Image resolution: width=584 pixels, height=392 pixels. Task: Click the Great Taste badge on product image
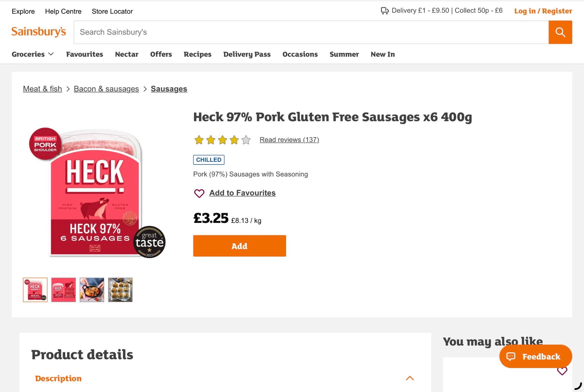click(x=149, y=242)
